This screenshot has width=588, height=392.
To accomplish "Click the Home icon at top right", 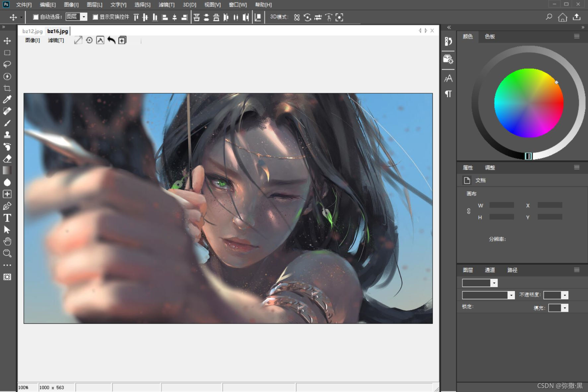I will pos(562,17).
